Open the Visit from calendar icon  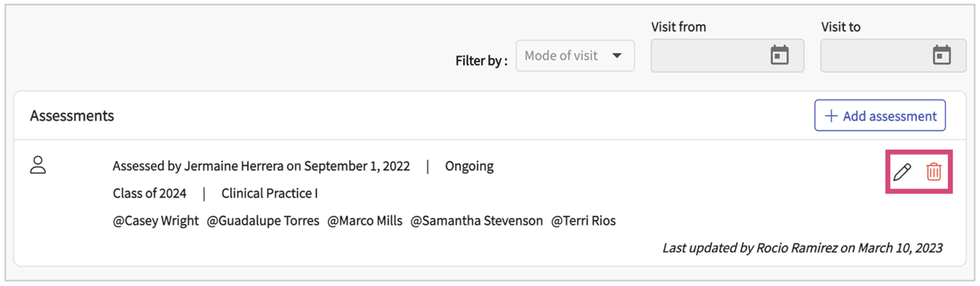(x=779, y=55)
